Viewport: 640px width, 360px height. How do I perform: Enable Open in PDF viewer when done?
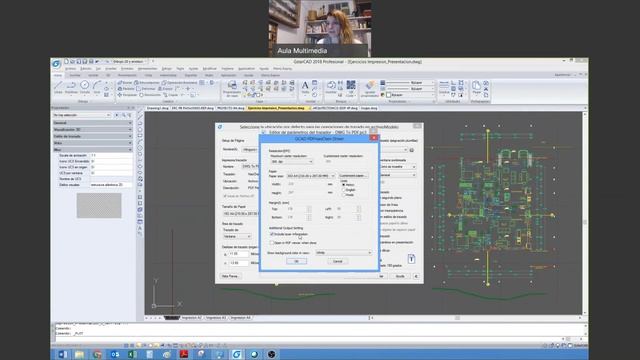(x=271, y=243)
